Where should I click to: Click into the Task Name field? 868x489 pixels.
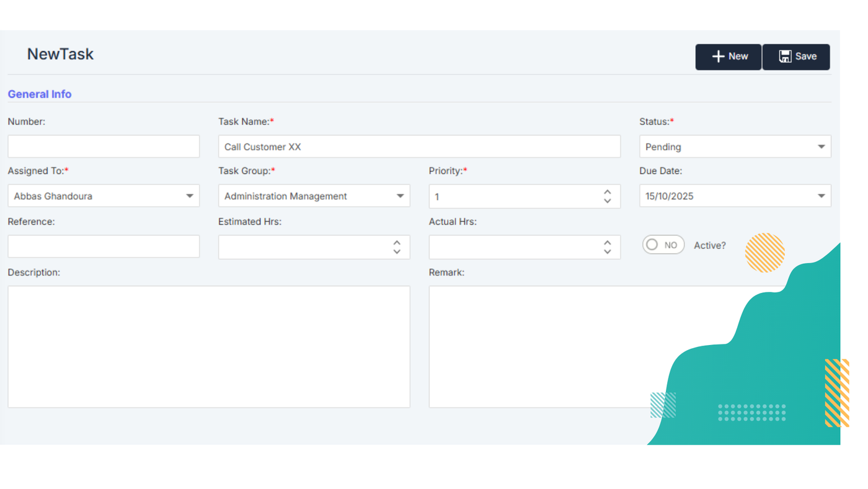(418, 147)
